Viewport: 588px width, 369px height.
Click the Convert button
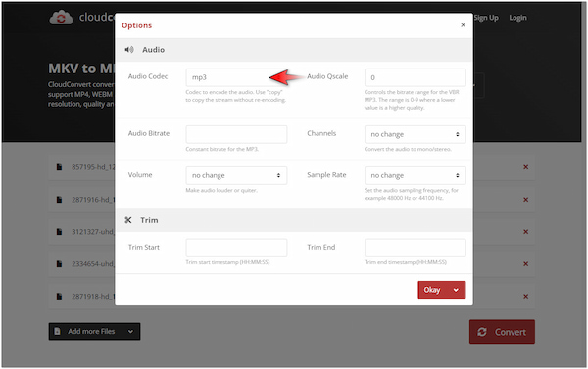coord(502,332)
